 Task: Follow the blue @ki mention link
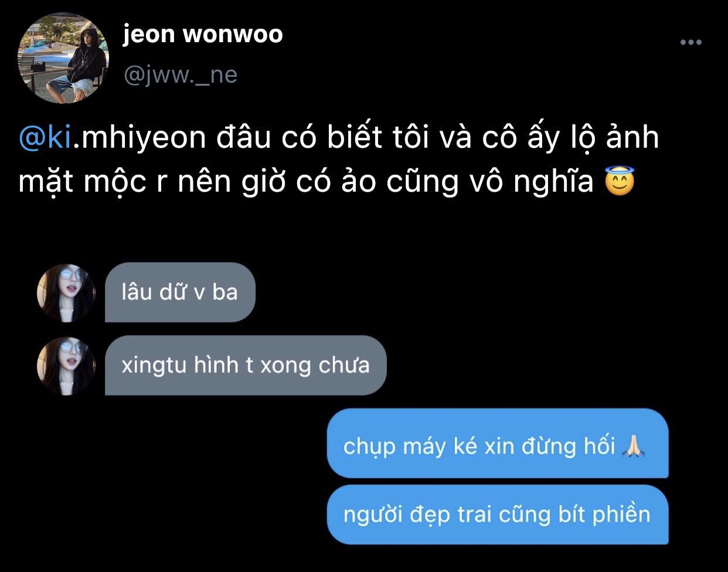point(45,138)
